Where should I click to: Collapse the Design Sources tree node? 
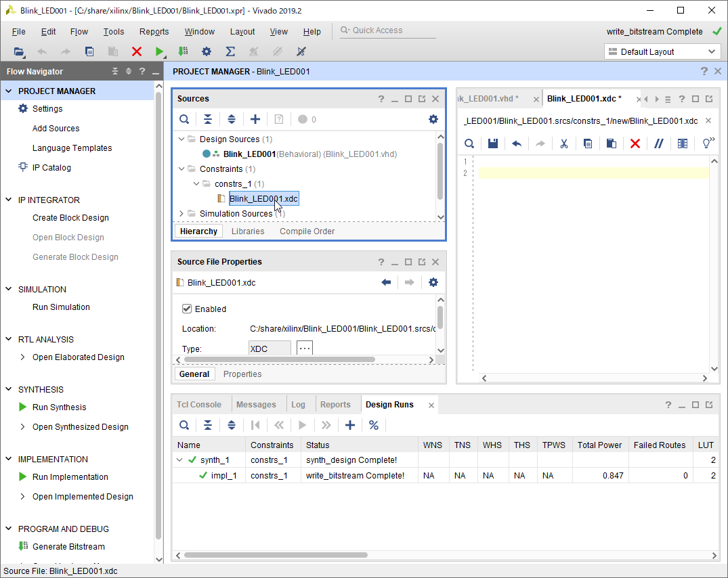click(181, 139)
